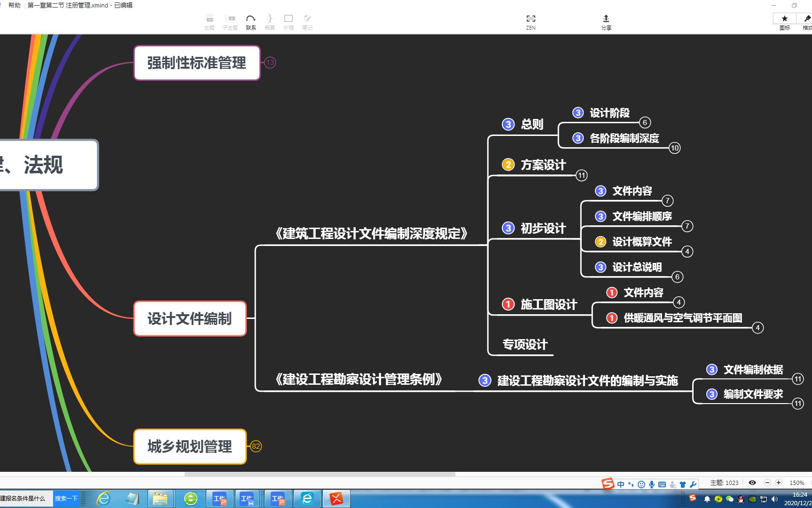The image size is (812, 508).
Task: Select 建设工程勘察设计文件的编制与实施 topic
Action: [587, 381]
